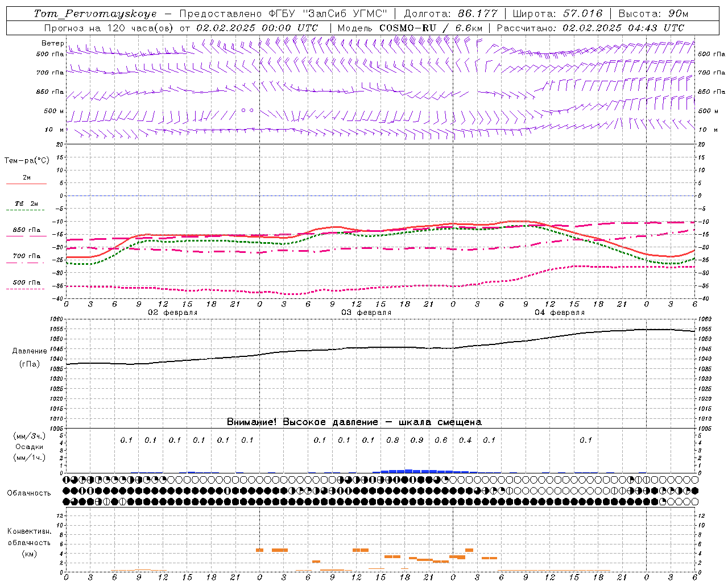728x582 pixels.
Task: Click the Рассчитано: 02.02.2025 04:43 UTC text
Action: coord(590,28)
